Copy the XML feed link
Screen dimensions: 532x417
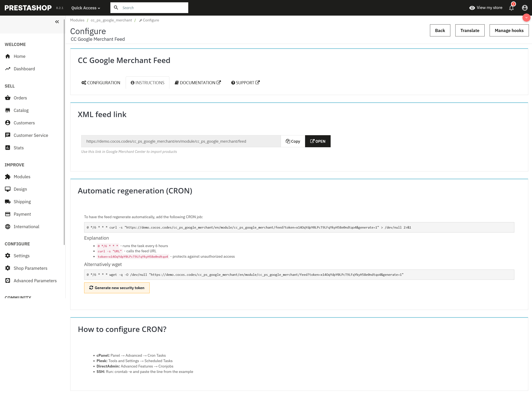293,141
